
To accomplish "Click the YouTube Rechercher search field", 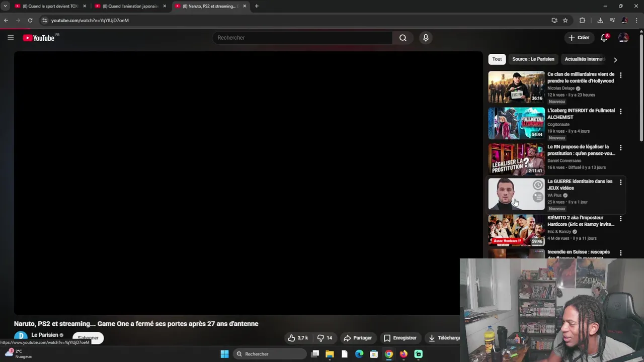I will click(303, 38).
